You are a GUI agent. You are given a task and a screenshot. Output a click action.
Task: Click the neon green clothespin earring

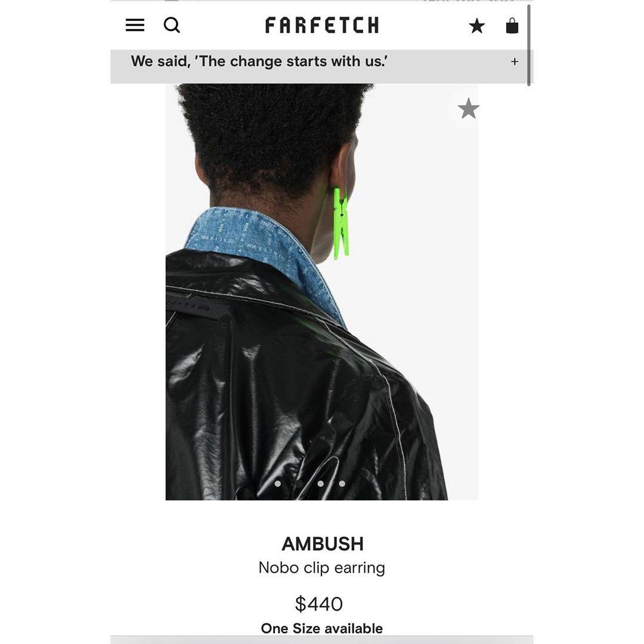341,224
